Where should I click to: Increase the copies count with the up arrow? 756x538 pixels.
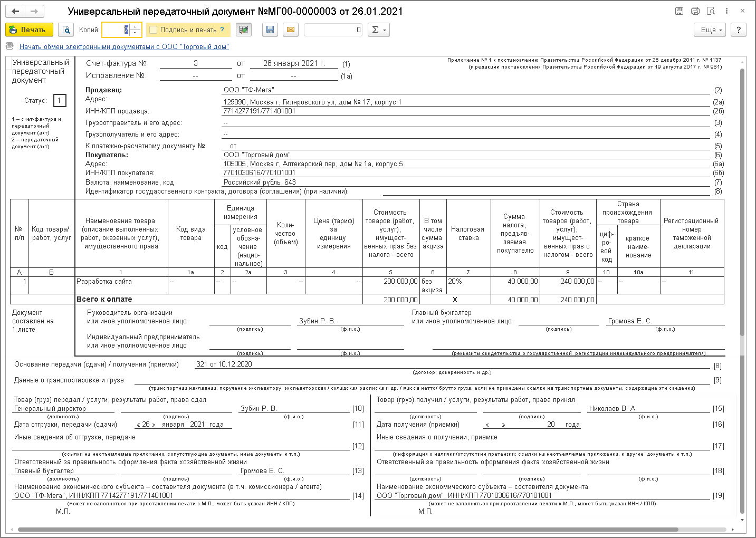pos(135,27)
